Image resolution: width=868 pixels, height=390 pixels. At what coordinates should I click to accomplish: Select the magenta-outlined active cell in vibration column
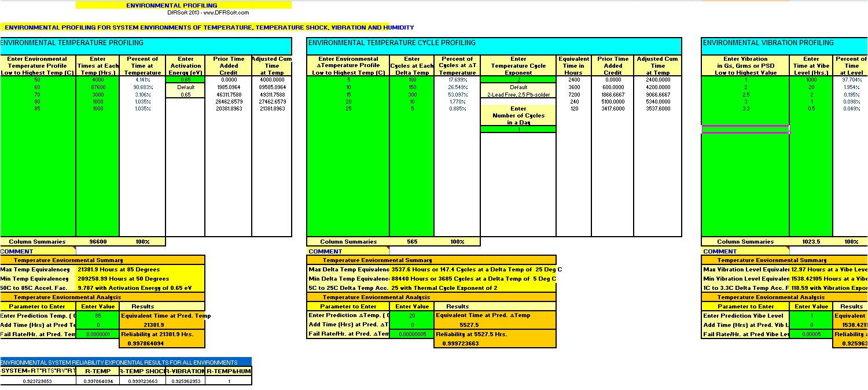pyautogui.click(x=746, y=129)
